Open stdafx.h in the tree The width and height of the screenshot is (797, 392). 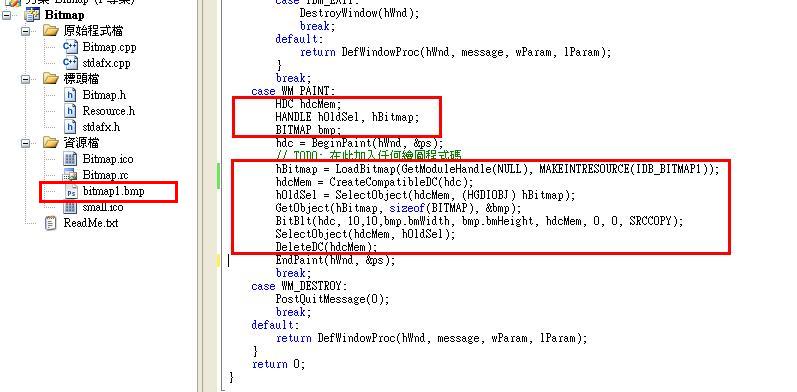click(x=101, y=127)
